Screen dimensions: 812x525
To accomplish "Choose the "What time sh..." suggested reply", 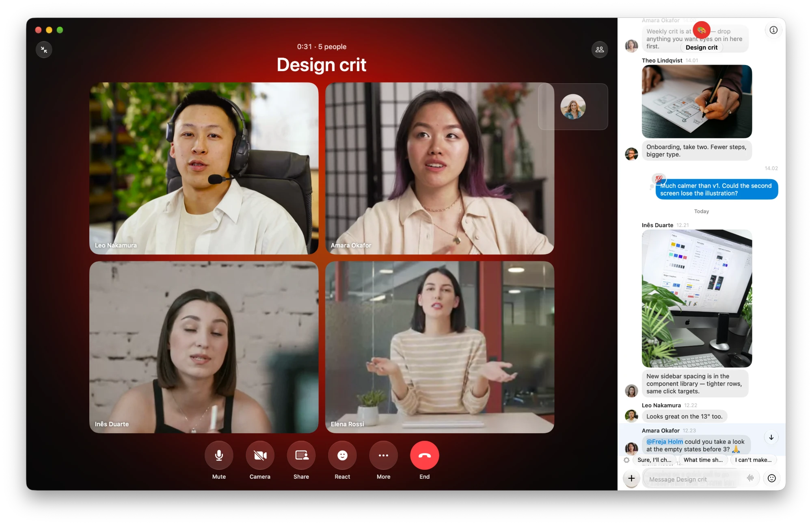I will tap(703, 460).
